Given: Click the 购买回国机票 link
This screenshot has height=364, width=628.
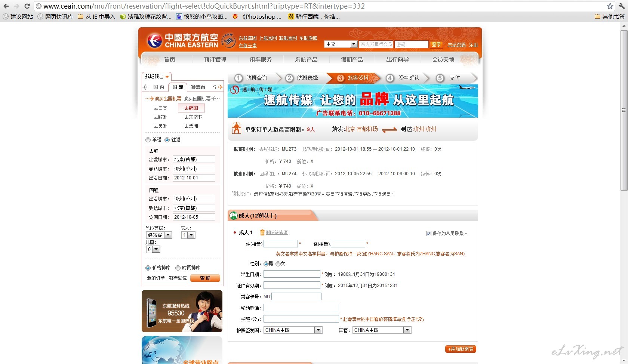Looking at the screenshot, I should 197,99.
